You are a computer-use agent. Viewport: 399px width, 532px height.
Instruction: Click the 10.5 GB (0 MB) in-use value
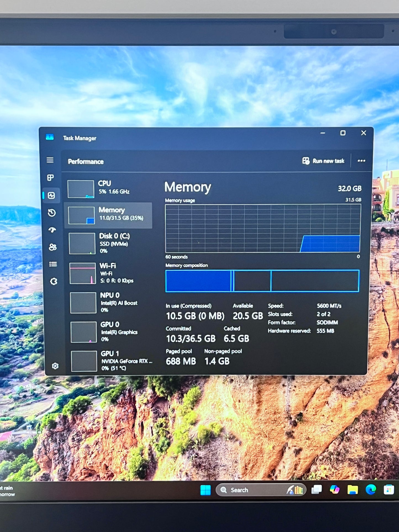(195, 316)
